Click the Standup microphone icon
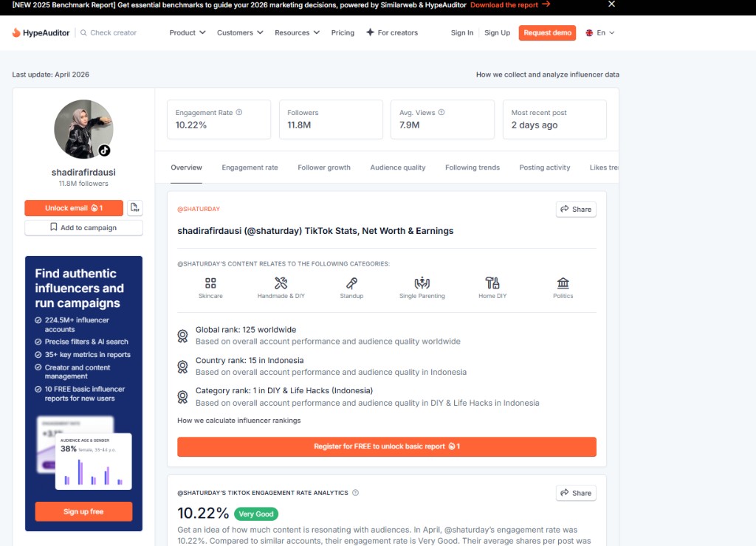 [x=351, y=283]
